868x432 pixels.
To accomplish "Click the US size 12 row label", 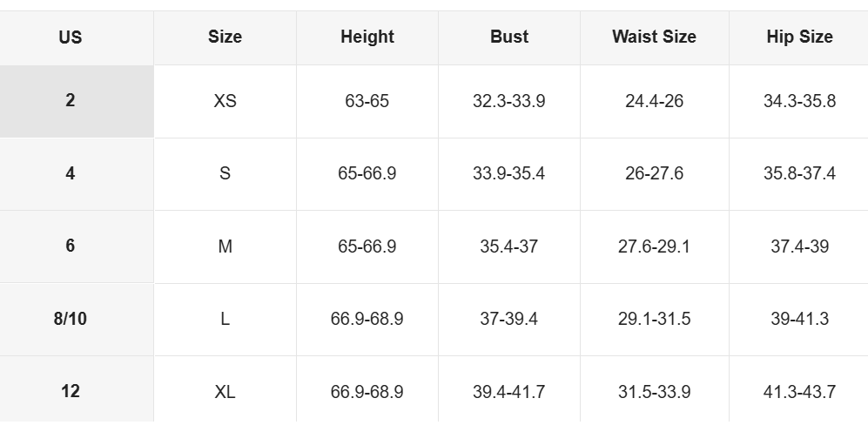I will click(x=71, y=391).
